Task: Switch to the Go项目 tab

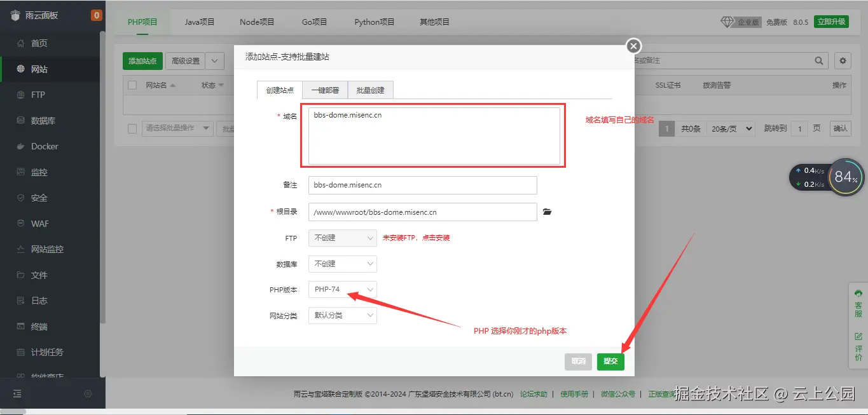Action: pyautogui.click(x=314, y=22)
